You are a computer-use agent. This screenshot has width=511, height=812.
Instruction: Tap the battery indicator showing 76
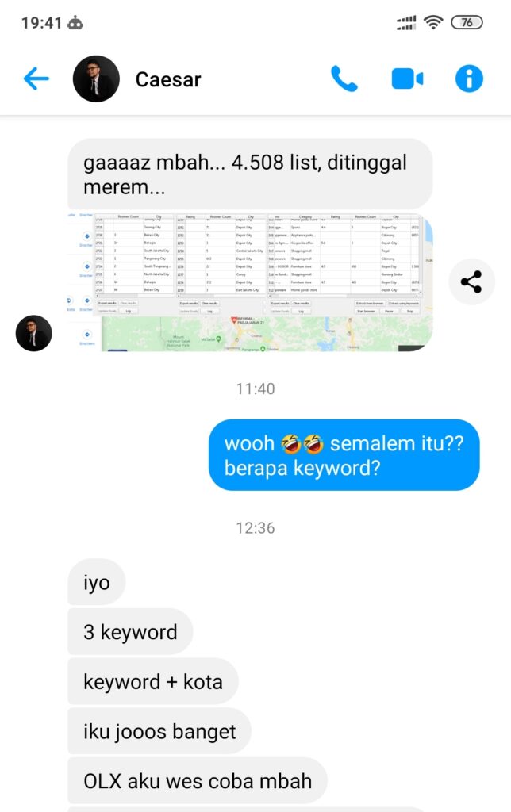coord(467,22)
